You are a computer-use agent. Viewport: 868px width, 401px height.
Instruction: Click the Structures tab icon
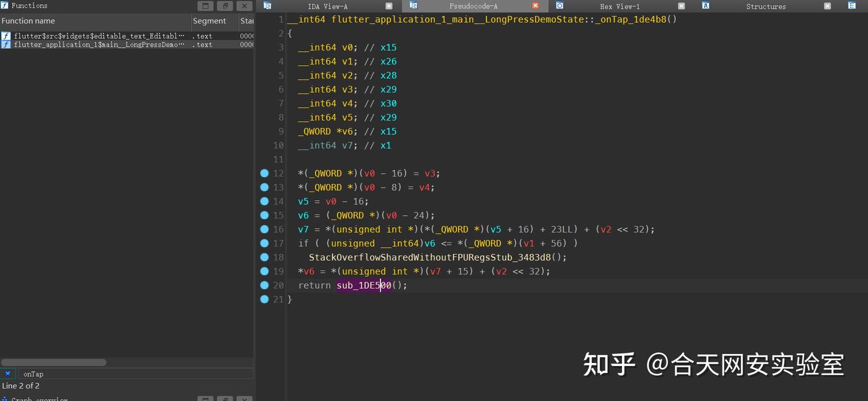tap(705, 6)
